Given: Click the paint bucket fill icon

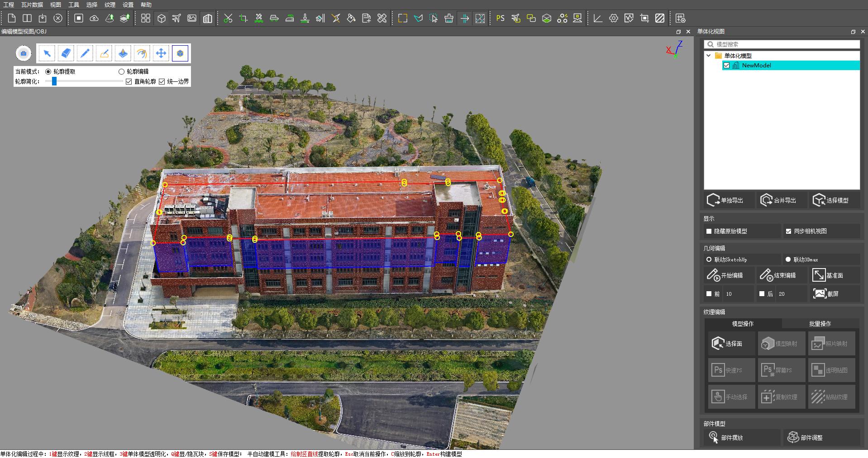Looking at the screenshot, I should pyautogui.click(x=351, y=18).
